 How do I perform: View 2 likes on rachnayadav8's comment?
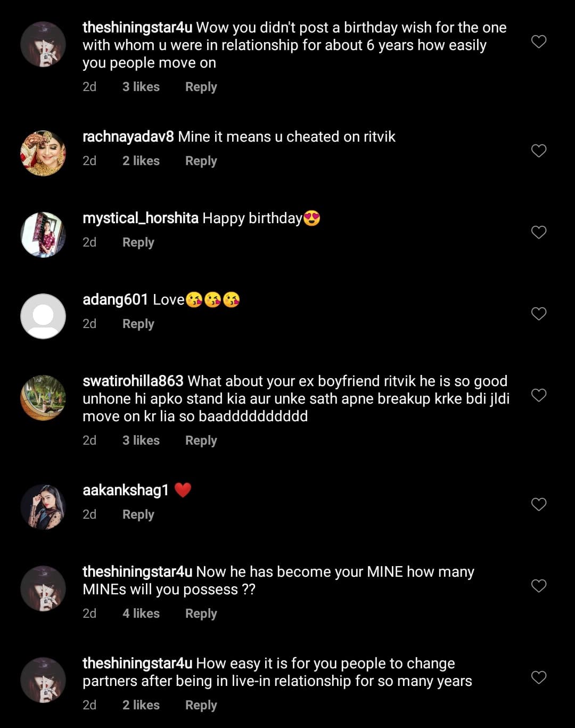pos(141,161)
